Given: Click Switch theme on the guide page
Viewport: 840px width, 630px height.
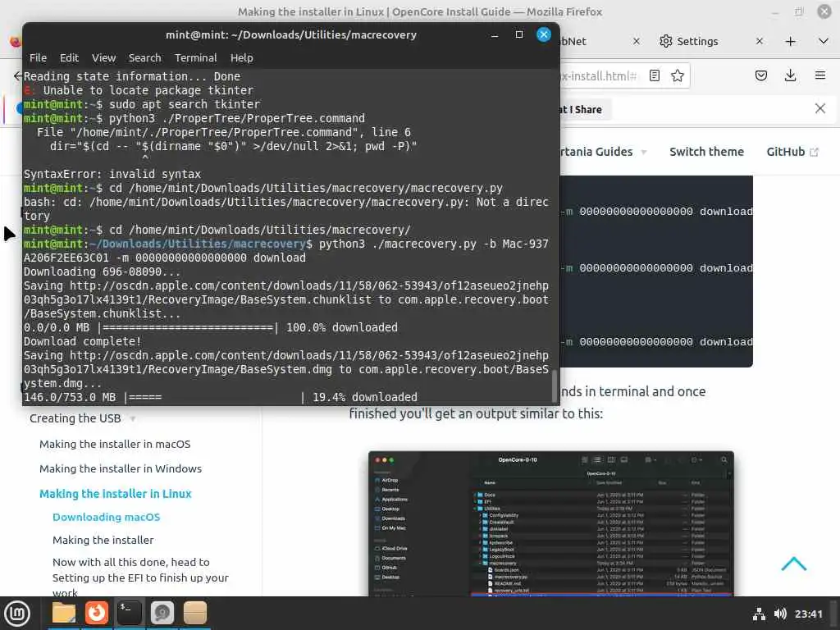Looking at the screenshot, I should point(706,152).
